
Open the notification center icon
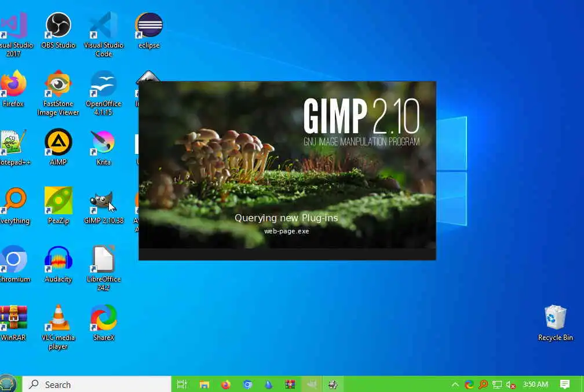click(x=565, y=384)
